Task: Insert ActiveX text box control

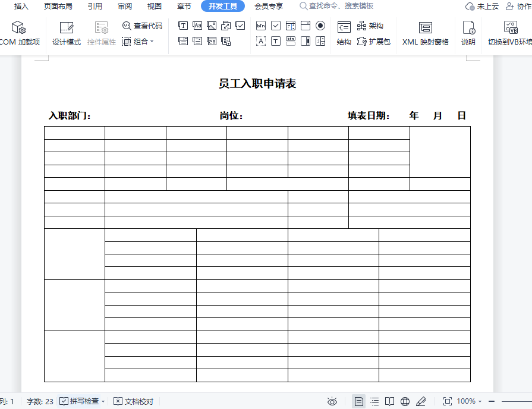Action: tap(276, 42)
